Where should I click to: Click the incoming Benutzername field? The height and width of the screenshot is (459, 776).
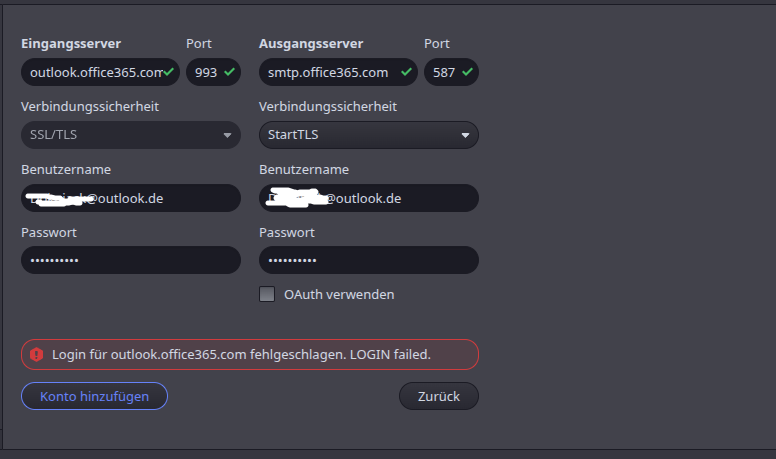pyautogui.click(x=131, y=198)
